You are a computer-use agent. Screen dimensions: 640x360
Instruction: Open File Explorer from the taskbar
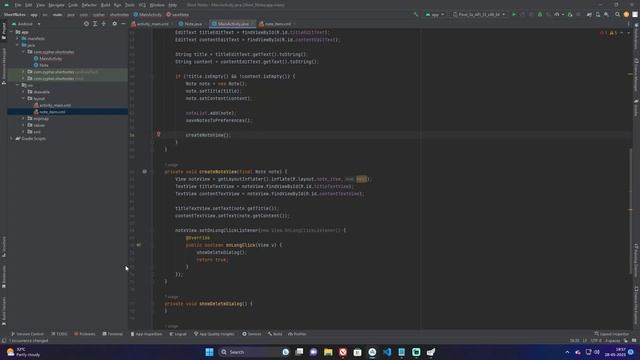(x=328, y=352)
